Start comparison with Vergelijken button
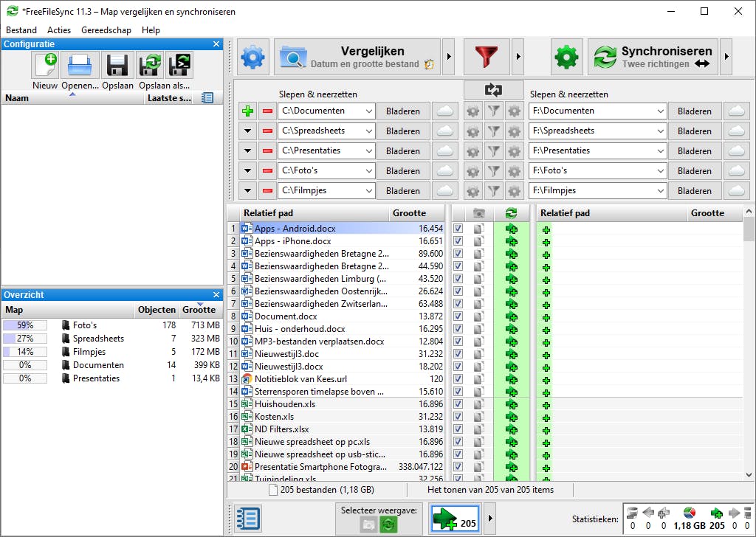Screen dimensions: 756x537 click(357, 58)
